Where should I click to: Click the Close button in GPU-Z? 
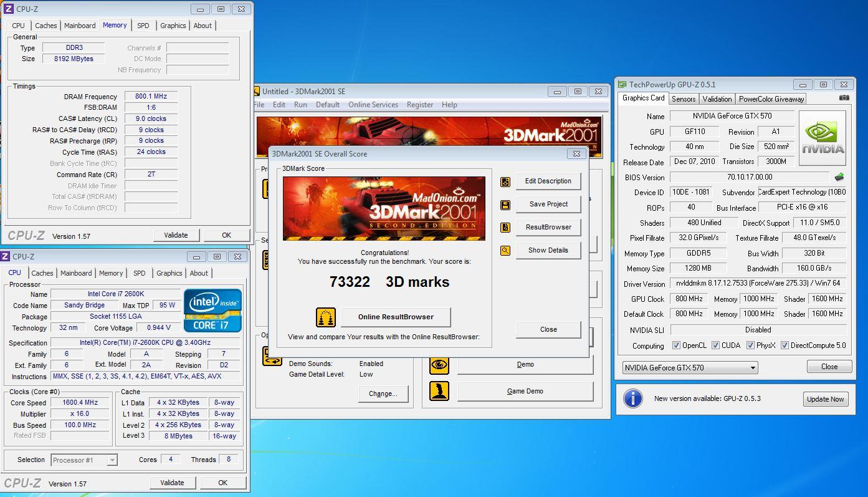tap(829, 367)
